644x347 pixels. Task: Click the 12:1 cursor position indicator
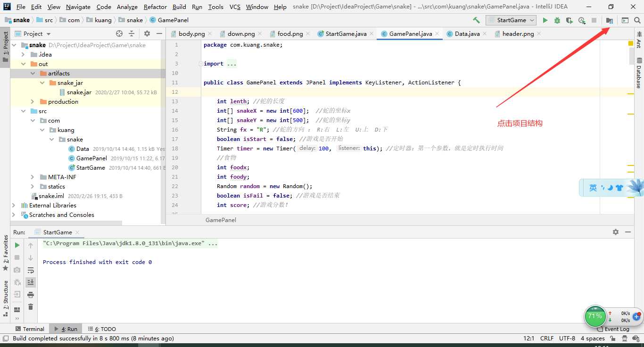[x=528, y=339]
